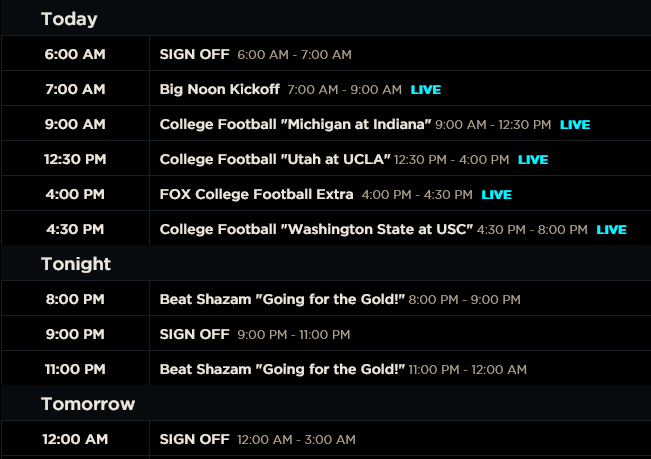Viewport: 651px width, 459px height.
Task: Select College Football "Utah at UCLA" title
Action: pyautogui.click(x=275, y=159)
